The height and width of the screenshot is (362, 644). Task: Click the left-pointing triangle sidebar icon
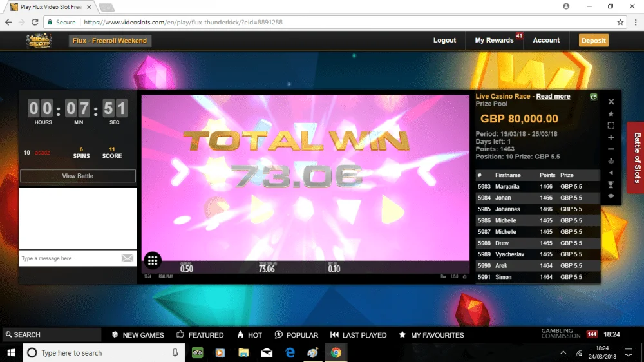pos(611,173)
